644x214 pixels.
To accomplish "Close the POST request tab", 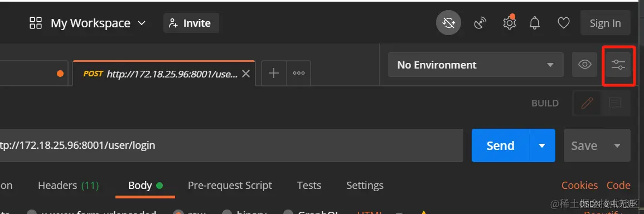I will [245, 74].
